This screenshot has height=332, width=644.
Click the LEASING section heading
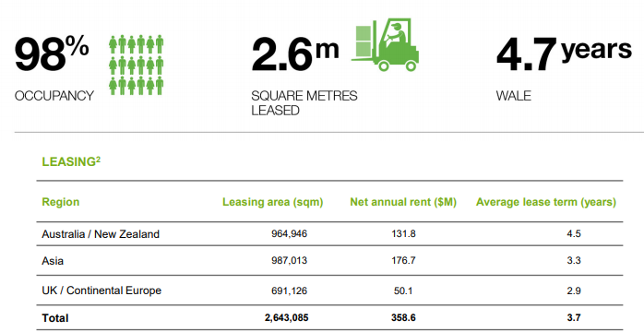[x=71, y=161]
